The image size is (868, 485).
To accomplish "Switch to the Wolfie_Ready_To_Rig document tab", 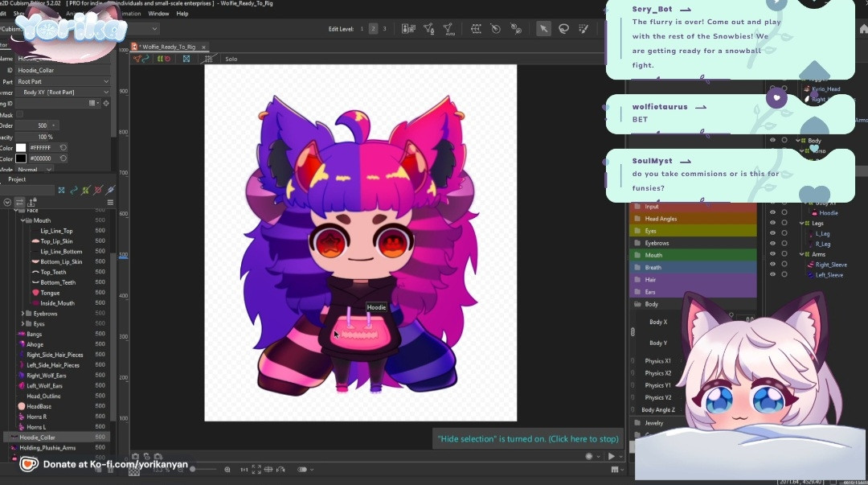I will tap(168, 47).
